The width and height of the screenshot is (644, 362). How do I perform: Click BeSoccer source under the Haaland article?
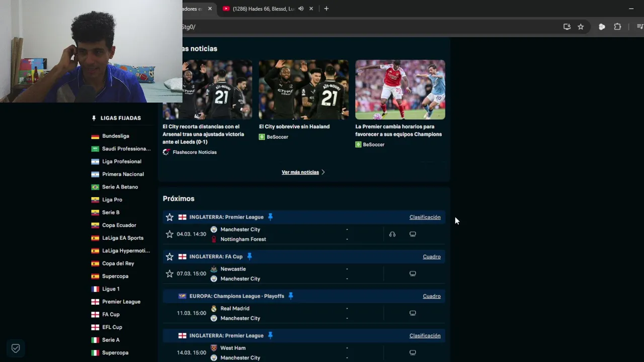tap(274, 137)
